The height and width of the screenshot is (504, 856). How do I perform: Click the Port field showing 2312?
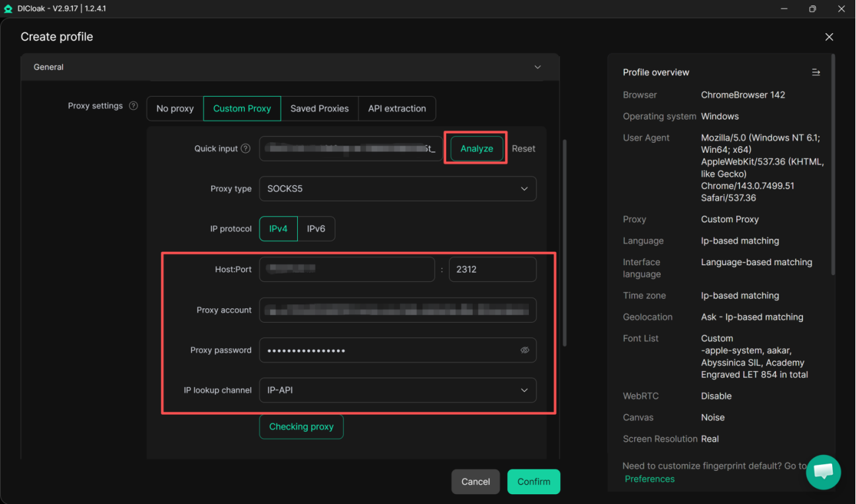pos(493,269)
